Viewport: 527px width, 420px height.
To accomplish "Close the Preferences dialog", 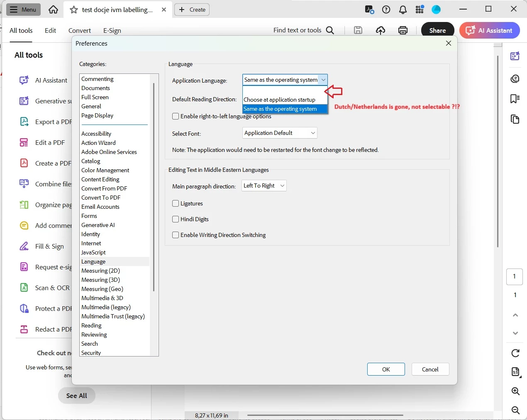I will coord(449,43).
